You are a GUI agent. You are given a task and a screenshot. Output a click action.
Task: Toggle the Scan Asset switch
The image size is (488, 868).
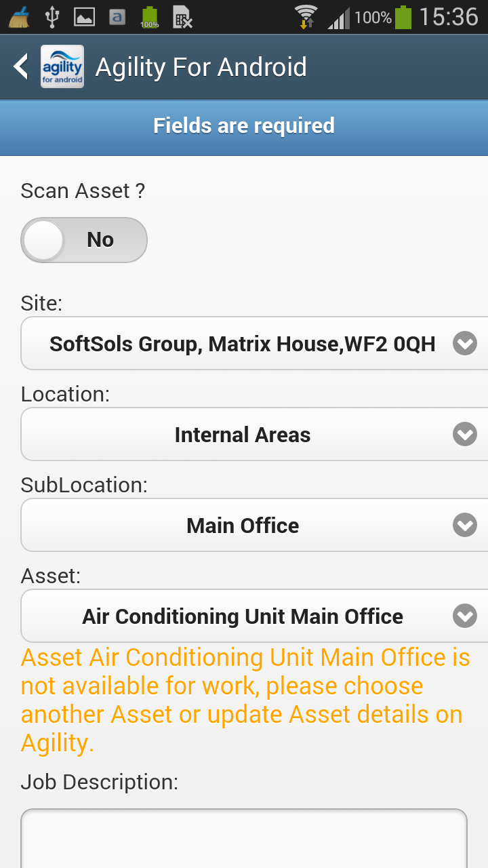(x=84, y=240)
